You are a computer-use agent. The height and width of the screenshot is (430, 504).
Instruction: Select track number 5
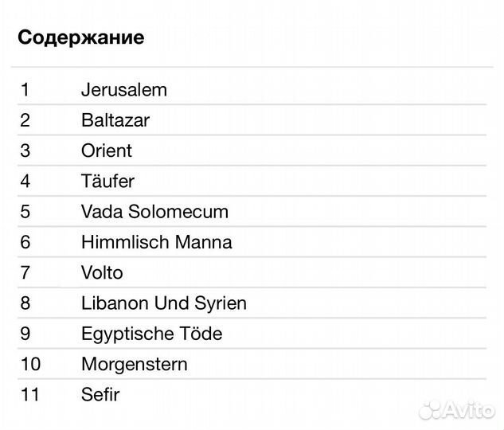(x=25, y=212)
